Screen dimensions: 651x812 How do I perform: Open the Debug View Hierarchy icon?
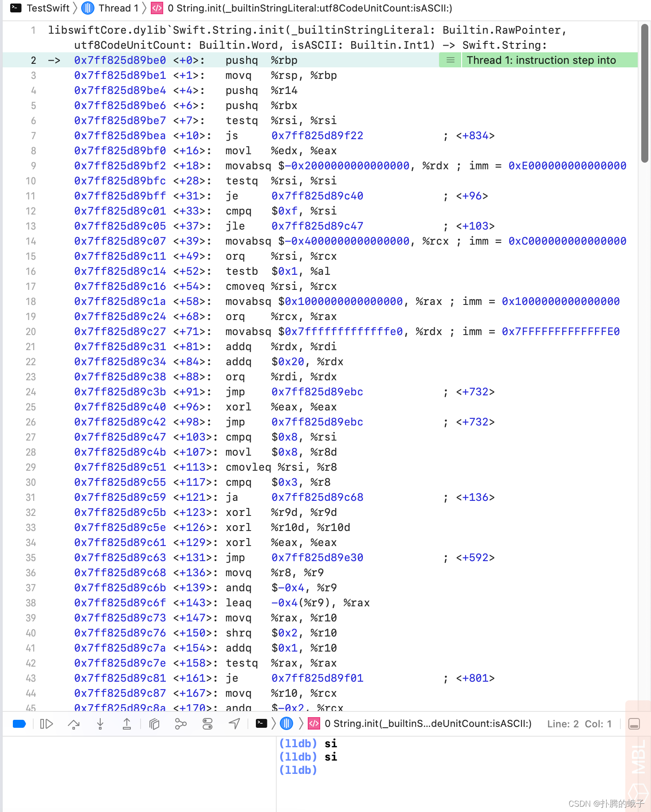[x=154, y=724]
